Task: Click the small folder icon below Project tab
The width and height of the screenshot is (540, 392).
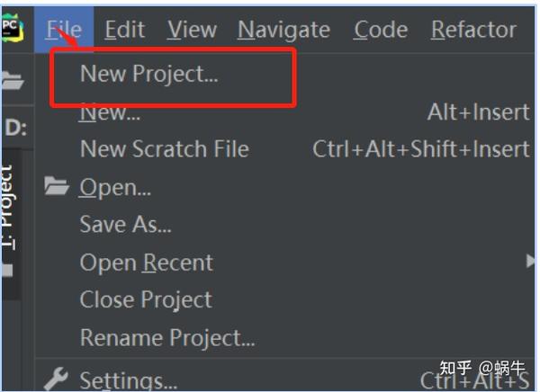Action: point(7,270)
